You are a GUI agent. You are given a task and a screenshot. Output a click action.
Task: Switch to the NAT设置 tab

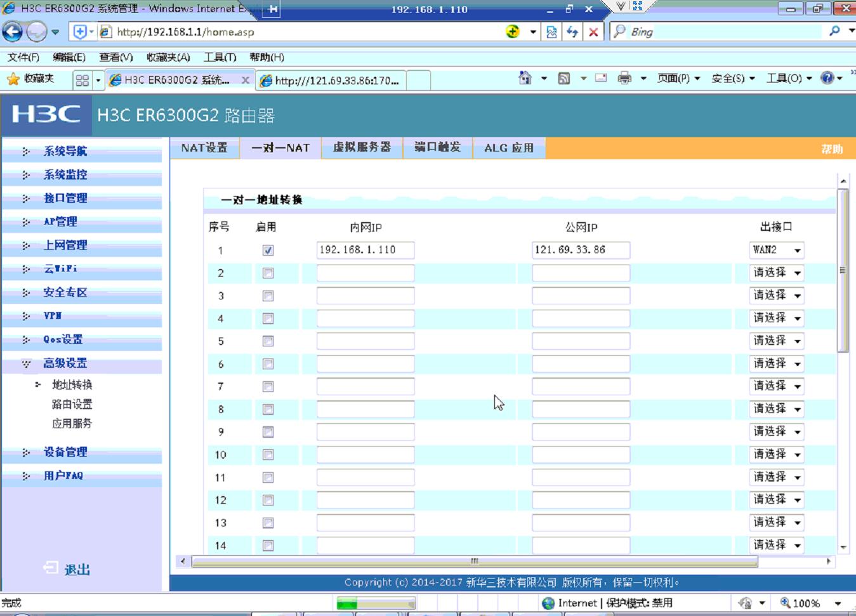click(204, 148)
